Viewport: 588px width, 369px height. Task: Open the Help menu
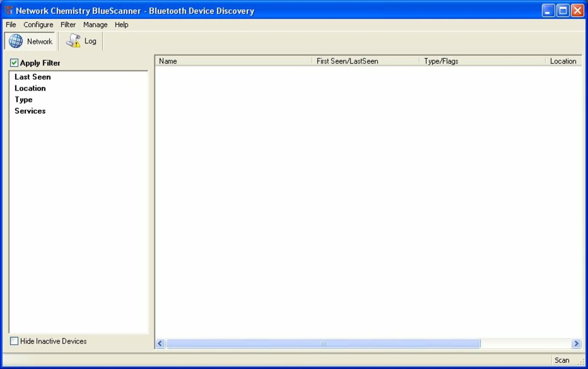pos(122,24)
